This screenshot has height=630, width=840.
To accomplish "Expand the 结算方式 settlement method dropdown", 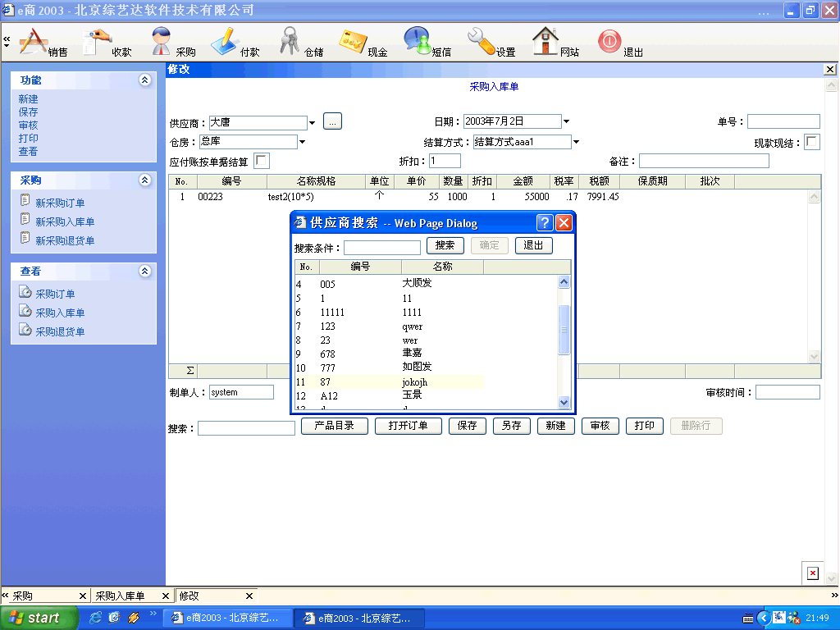I will [x=576, y=142].
